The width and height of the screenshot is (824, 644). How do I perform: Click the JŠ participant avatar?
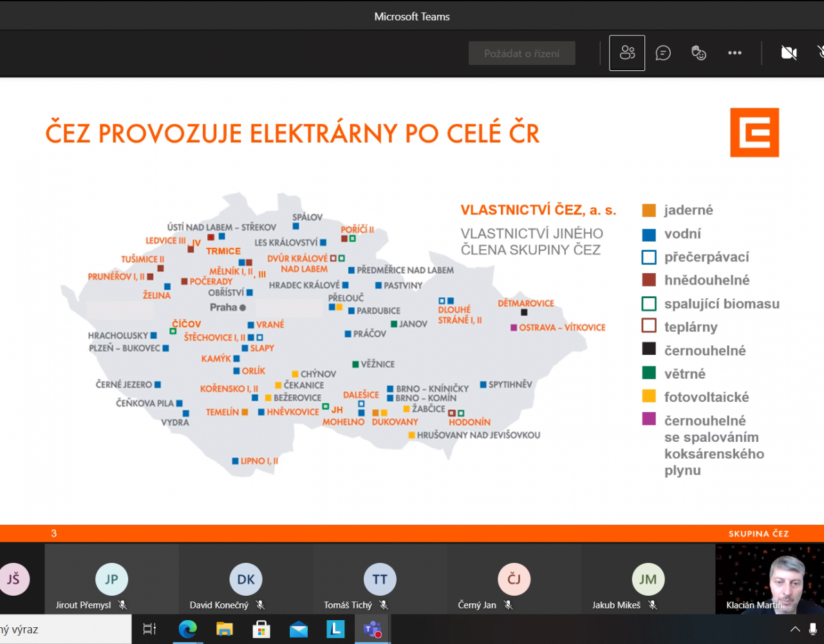tap(13, 579)
